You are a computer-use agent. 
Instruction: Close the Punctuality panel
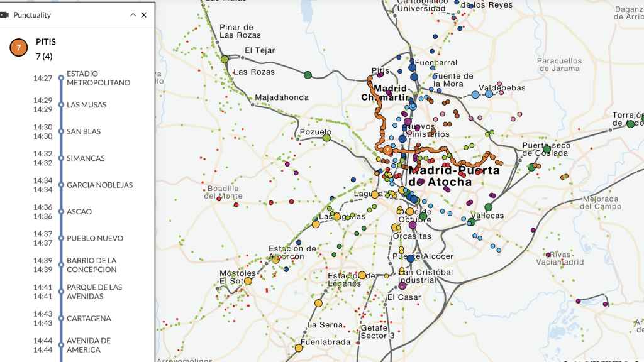click(x=143, y=14)
